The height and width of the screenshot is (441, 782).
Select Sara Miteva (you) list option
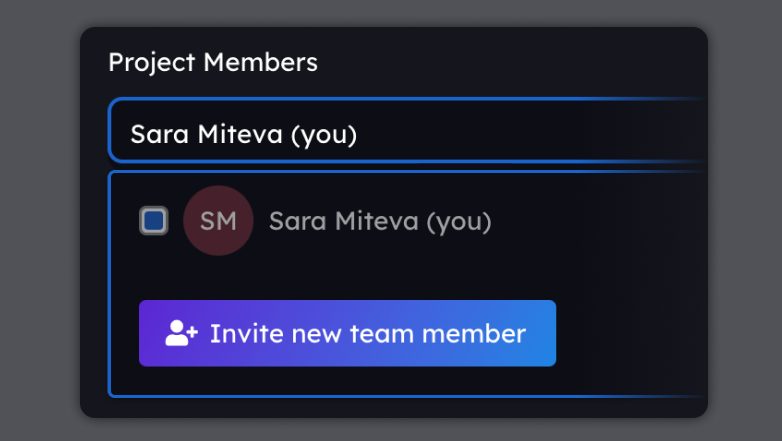380,221
